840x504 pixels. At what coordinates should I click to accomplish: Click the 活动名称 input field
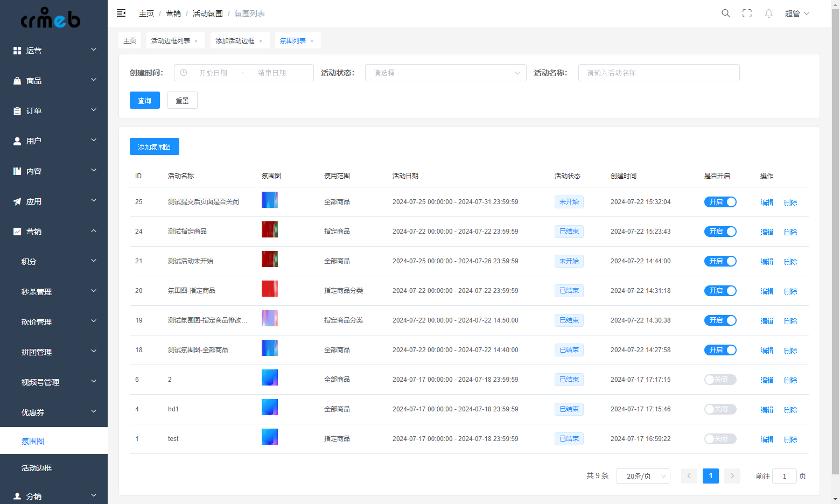tap(659, 73)
